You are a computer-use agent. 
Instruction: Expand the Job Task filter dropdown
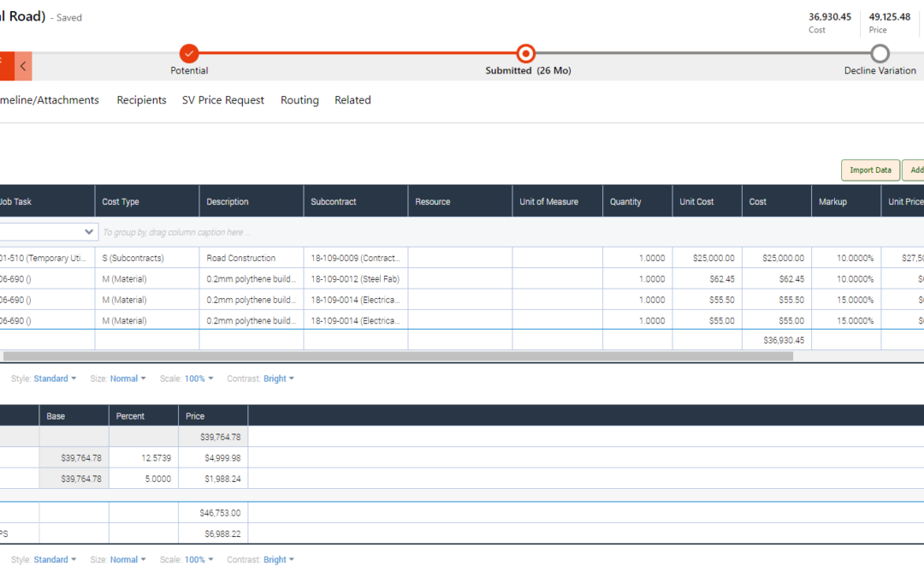[x=89, y=232]
